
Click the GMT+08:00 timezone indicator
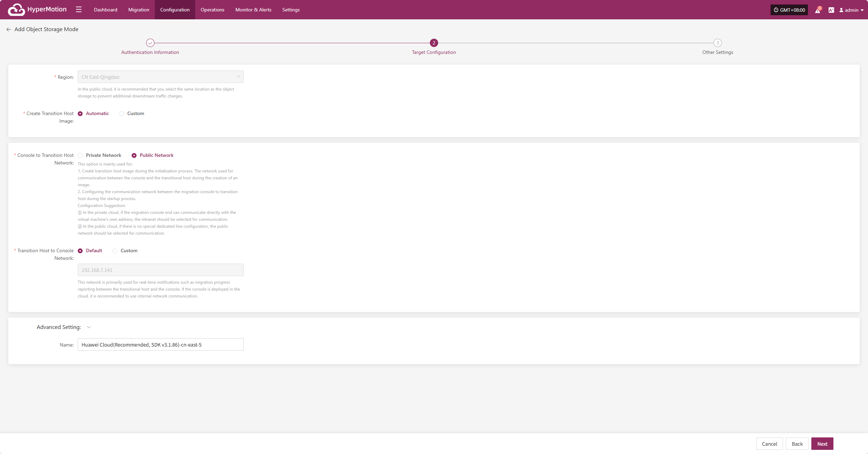[789, 10]
